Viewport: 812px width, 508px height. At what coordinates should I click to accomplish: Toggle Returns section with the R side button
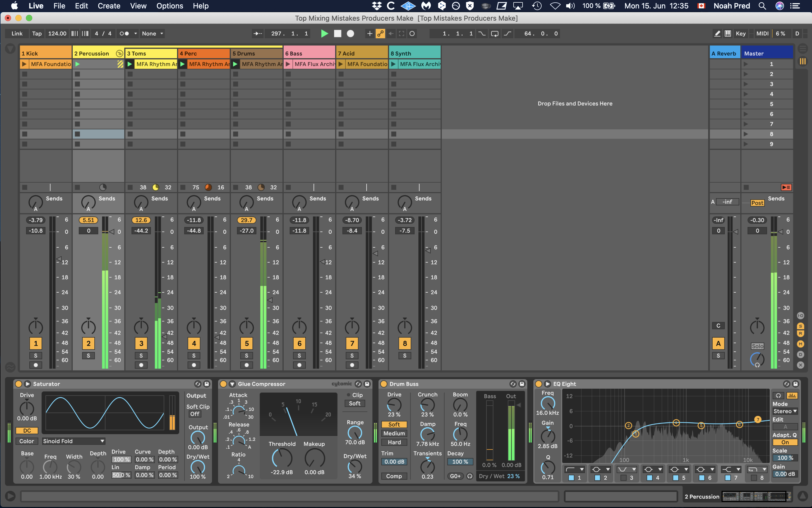[x=801, y=334]
